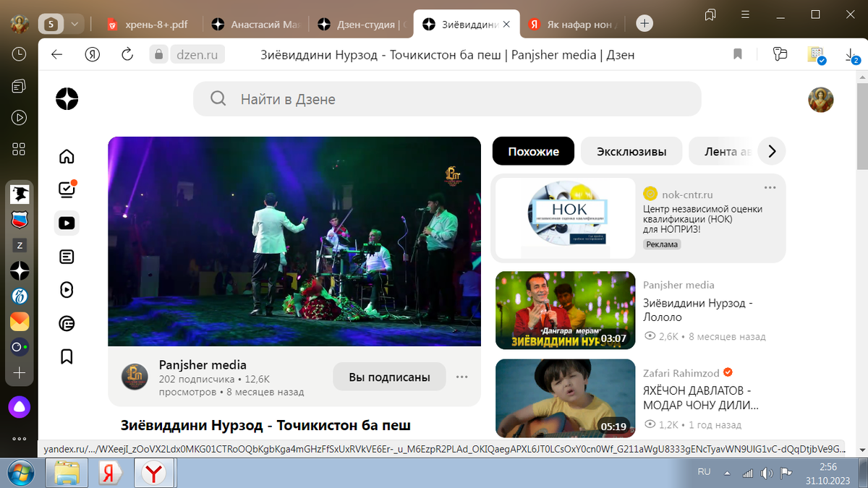The width and height of the screenshot is (868, 488).
Task: Switch to the Анастасий tab
Action: pyautogui.click(x=255, y=24)
